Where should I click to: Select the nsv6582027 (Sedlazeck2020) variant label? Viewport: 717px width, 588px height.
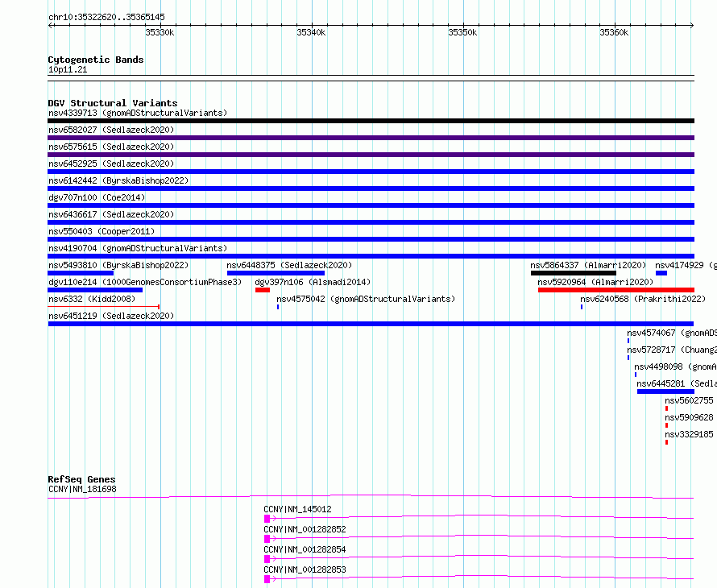111,130
